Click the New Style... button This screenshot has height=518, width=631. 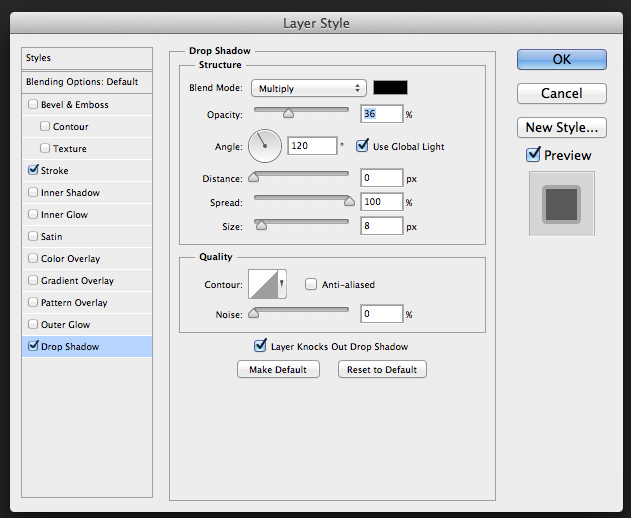click(562, 127)
